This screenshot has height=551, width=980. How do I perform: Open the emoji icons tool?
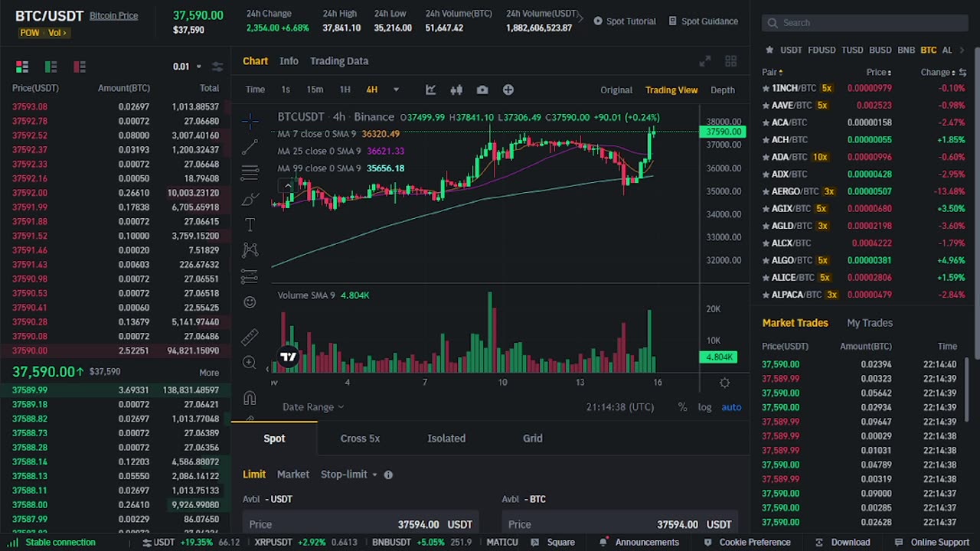pos(250,302)
